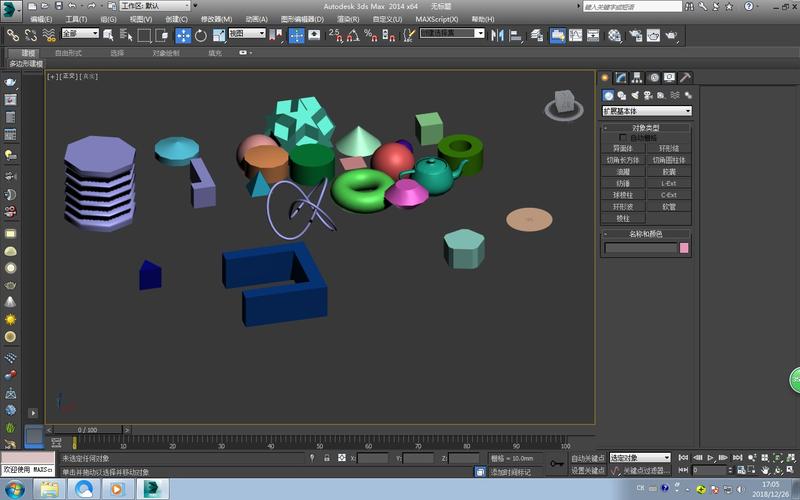800x500 pixels.
Task: Toggle the Graphite ribbon icon
Action: (x=558, y=35)
